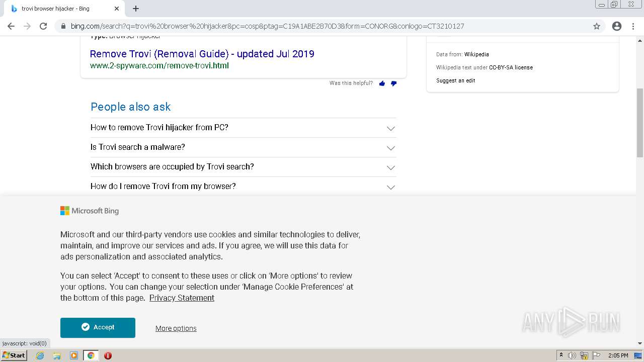This screenshot has height=362, width=644.
Task: Open the Privacy Statement link
Action: coord(182,298)
